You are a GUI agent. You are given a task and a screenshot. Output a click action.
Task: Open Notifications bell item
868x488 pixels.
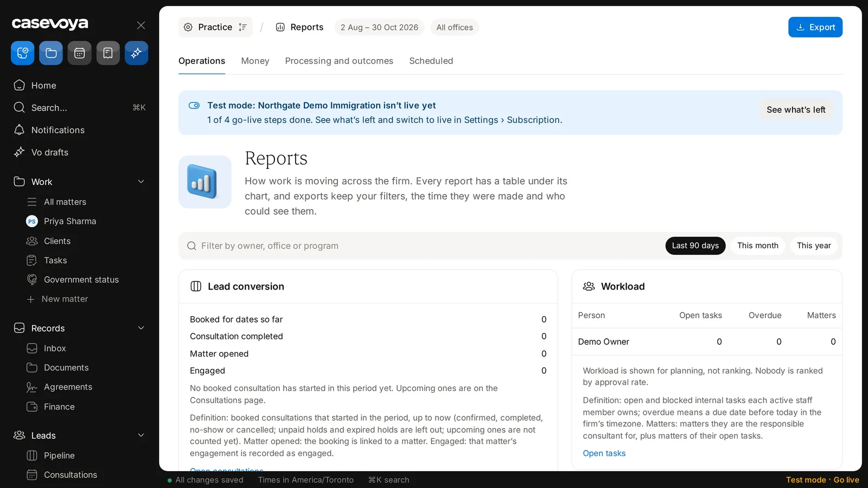[x=79, y=130]
